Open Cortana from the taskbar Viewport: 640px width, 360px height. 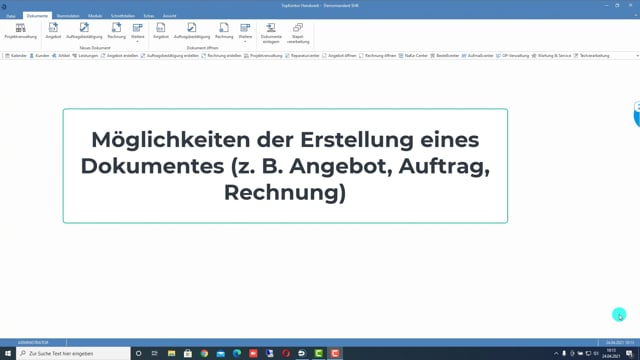coord(138,353)
